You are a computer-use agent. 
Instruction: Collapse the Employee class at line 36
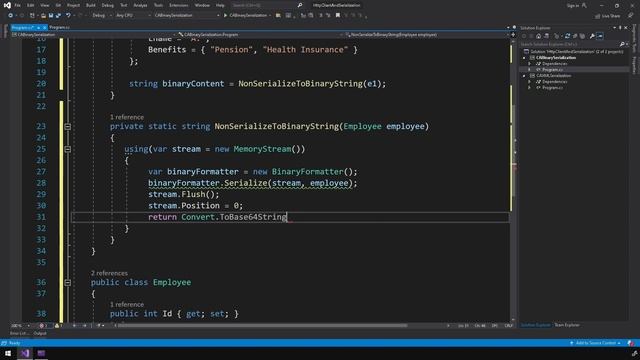pyautogui.click(x=68, y=282)
